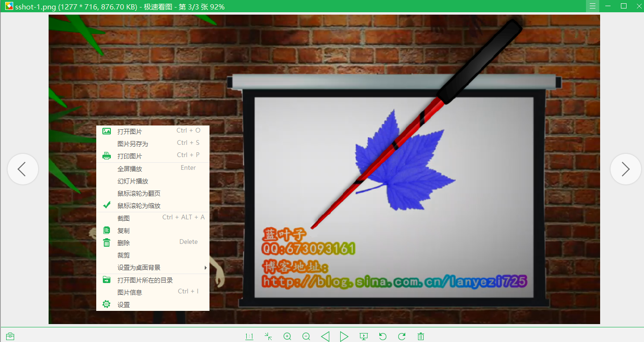Rotate image clockwise
The width and height of the screenshot is (644, 342).
401,336
